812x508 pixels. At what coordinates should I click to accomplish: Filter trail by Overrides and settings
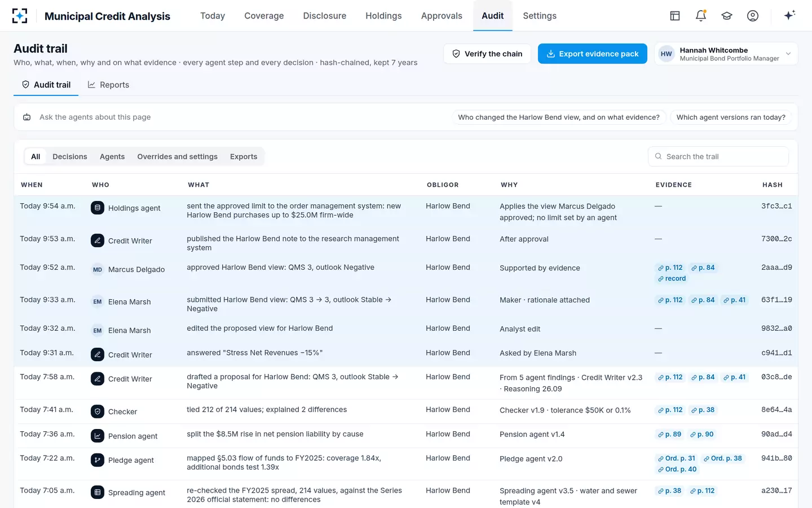point(177,156)
